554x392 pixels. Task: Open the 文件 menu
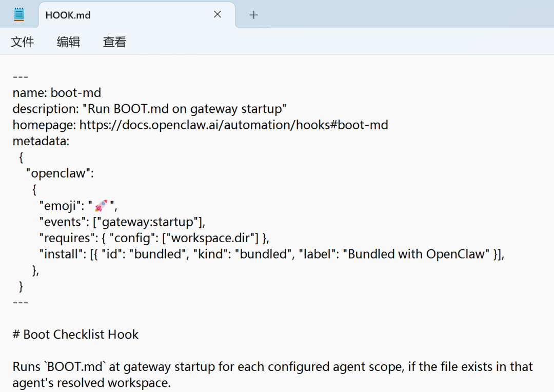pos(22,42)
